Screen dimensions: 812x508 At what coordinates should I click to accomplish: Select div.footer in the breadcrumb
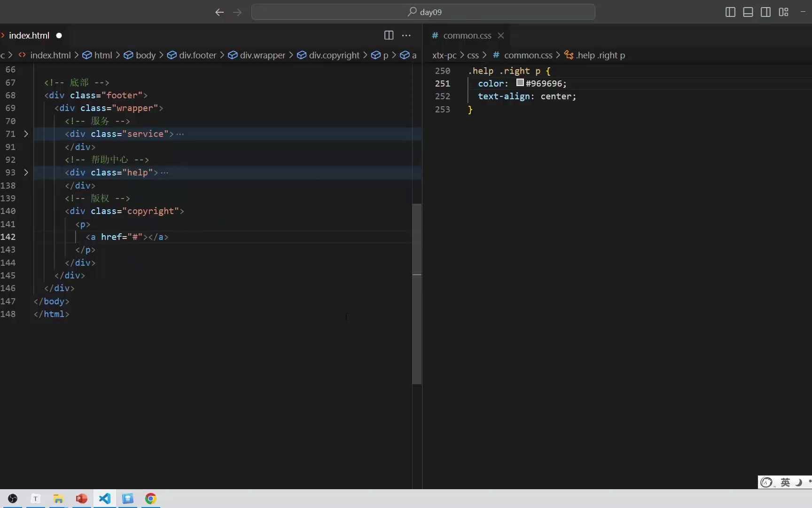coord(197,55)
